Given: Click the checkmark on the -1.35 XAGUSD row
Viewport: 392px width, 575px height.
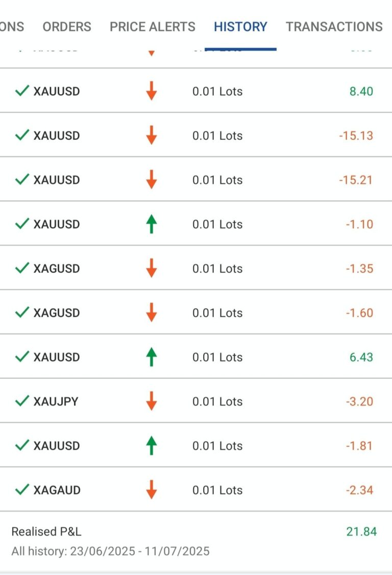Looking at the screenshot, I should click(x=22, y=268).
